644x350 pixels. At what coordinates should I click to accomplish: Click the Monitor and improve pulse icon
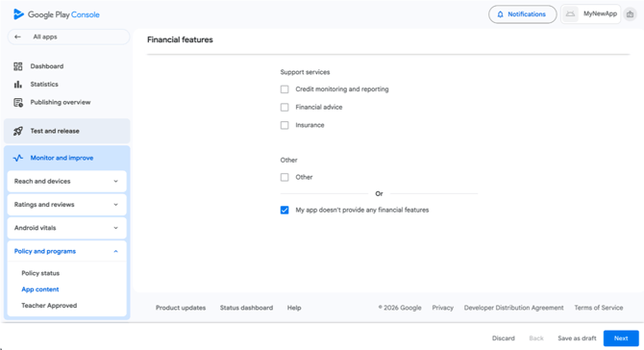click(x=18, y=158)
